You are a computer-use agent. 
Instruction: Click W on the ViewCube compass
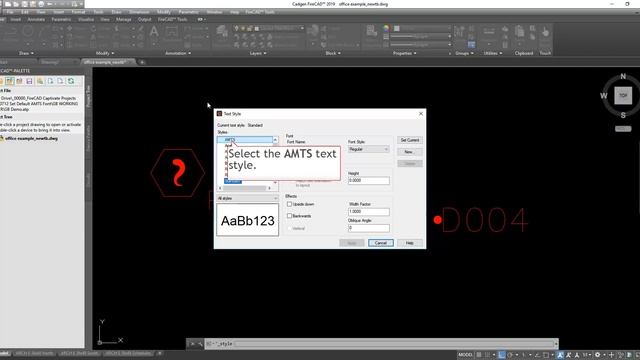pos(604,96)
